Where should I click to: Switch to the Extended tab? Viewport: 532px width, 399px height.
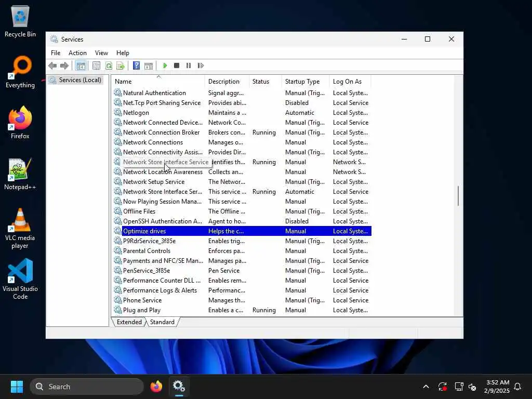pyautogui.click(x=129, y=322)
